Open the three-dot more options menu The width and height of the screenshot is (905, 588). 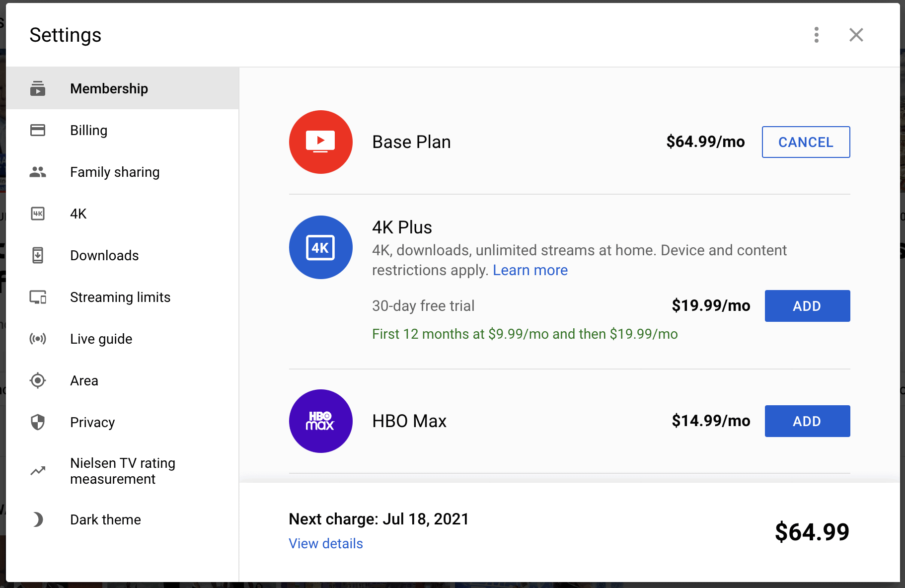click(816, 35)
